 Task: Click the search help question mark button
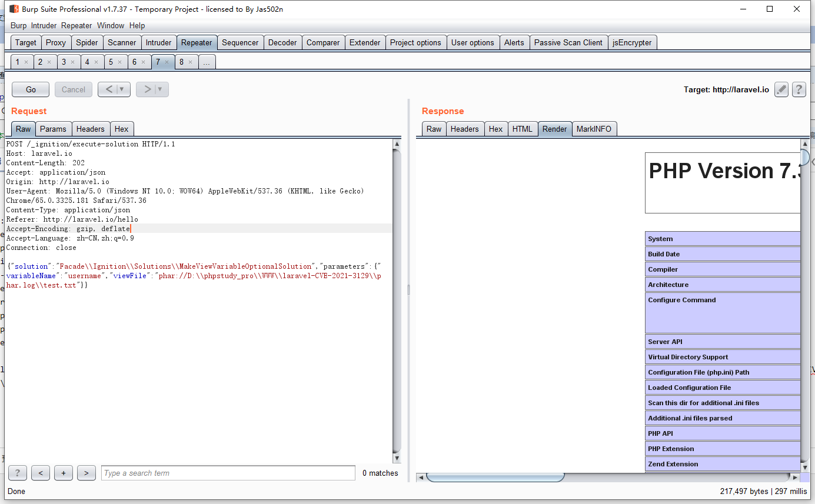coord(17,473)
